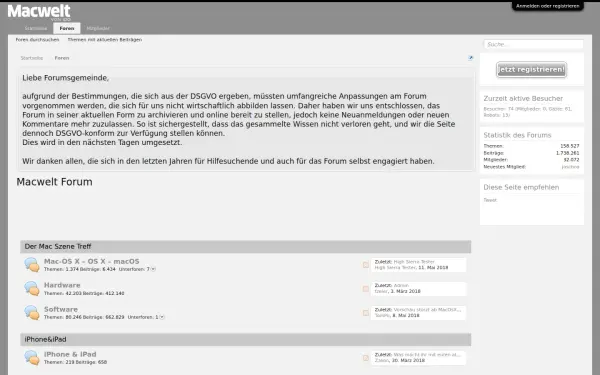Click the Hardware forum speech-bubble icon

point(32,289)
